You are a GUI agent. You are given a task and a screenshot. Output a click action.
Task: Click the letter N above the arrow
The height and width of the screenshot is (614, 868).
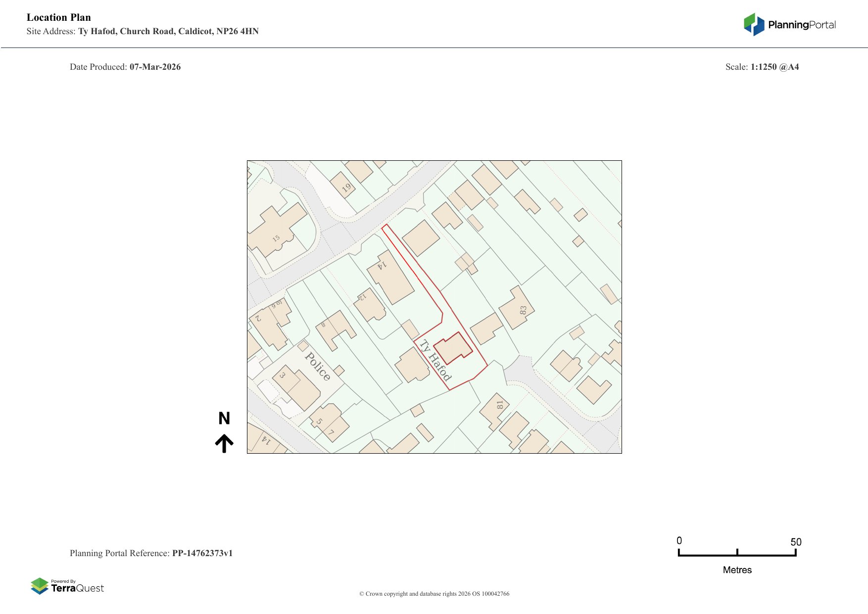pyautogui.click(x=224, y=419)
